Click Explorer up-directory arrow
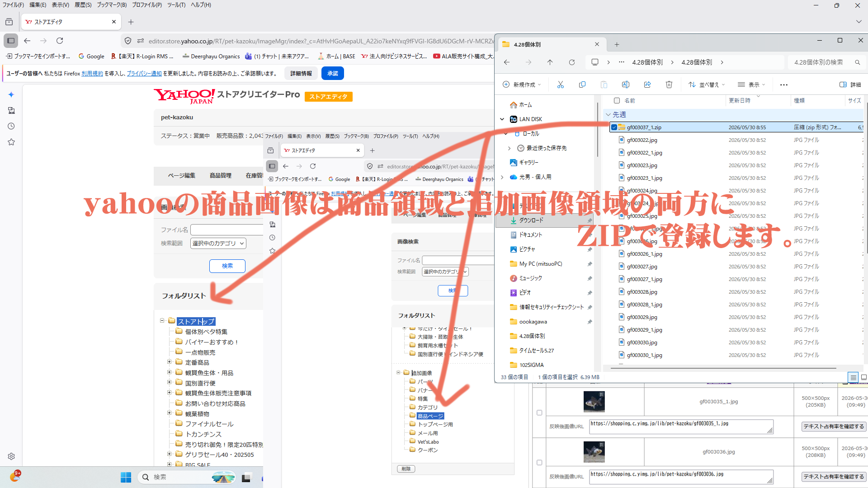868x488 pixels. click(x=550, y=62)
